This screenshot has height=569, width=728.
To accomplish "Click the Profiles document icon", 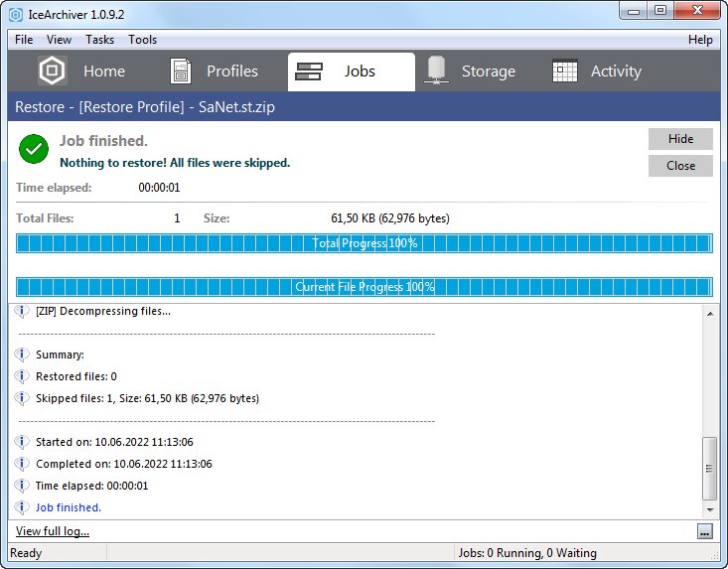I will 181,71.
